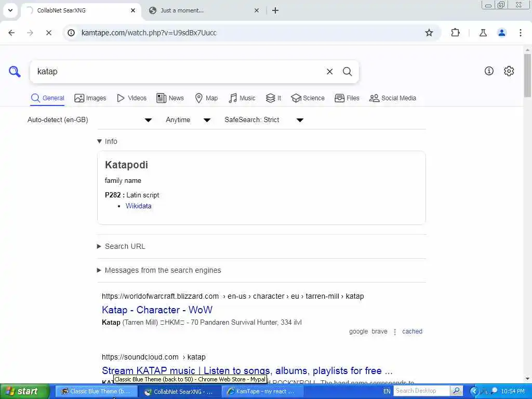Screen dimensions: 532x399
Task: Open Stream KATAP music SoundCloud result
Action: coord(247,370)
